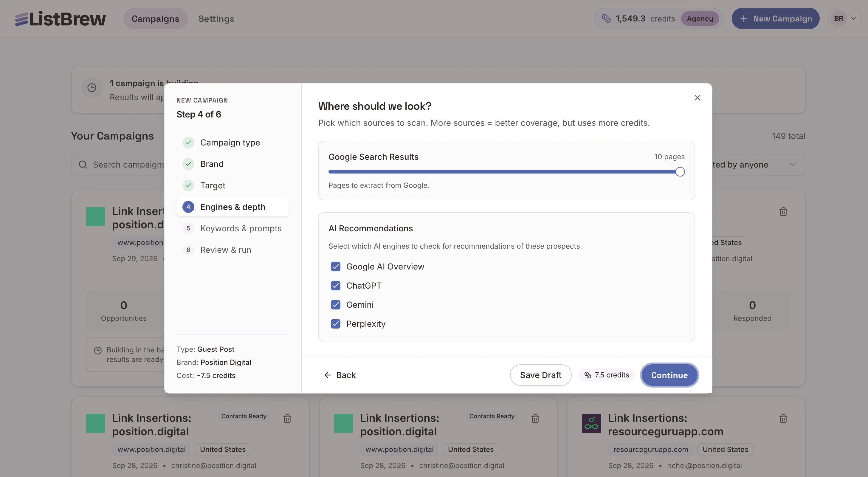Click the resourceguruapp.com campaign logo thumbnail
The height and width of the screenshot is (477, 868).
pos(591,423)
